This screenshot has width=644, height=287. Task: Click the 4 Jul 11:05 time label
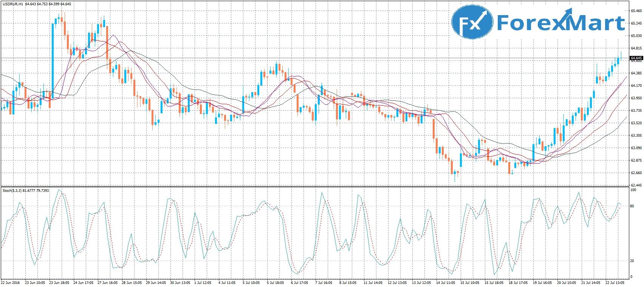point(227,282)
